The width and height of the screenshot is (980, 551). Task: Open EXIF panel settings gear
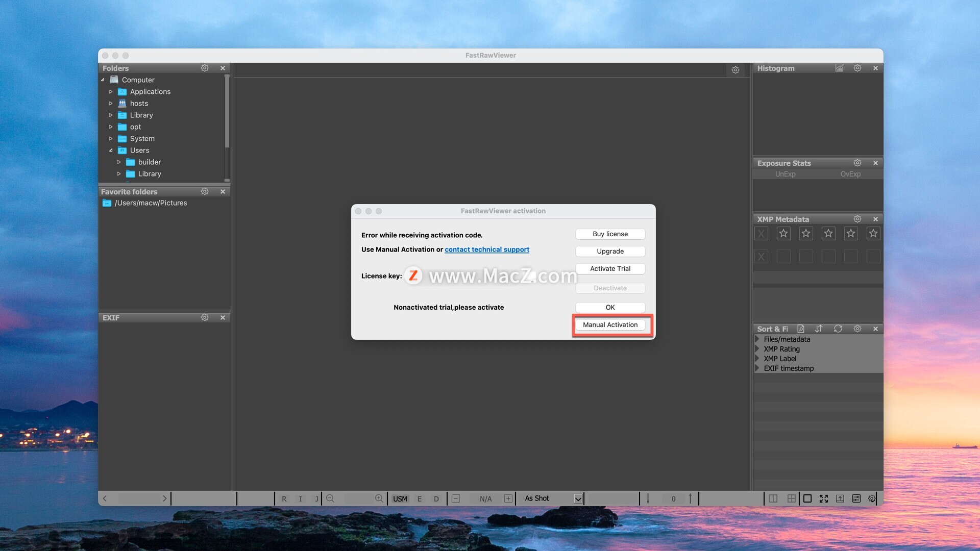[205, 317]
